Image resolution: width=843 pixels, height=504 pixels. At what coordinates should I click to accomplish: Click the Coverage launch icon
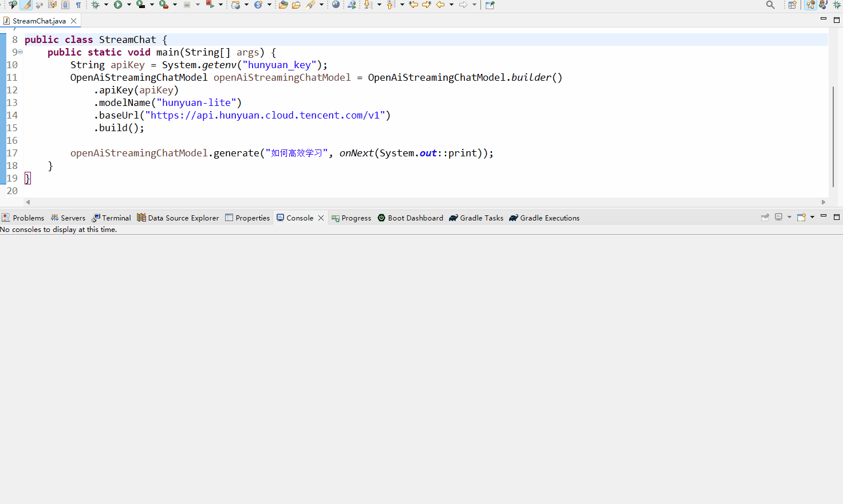pos(140,5)
